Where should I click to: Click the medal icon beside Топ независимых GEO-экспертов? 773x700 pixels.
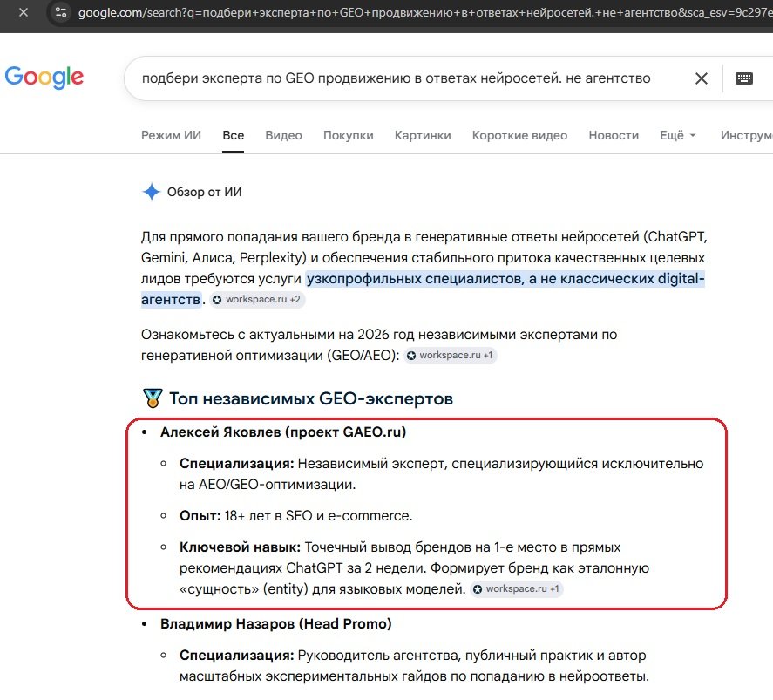click(153, 398)
